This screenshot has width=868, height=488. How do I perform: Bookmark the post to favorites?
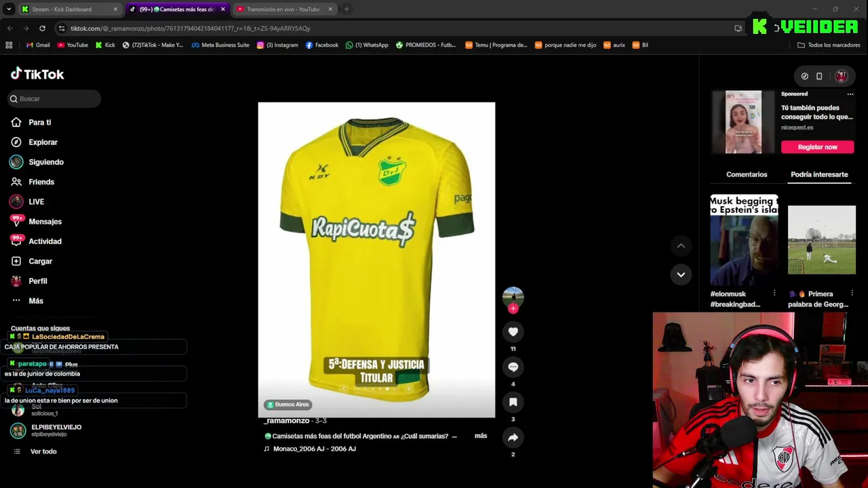click(513, 402)
